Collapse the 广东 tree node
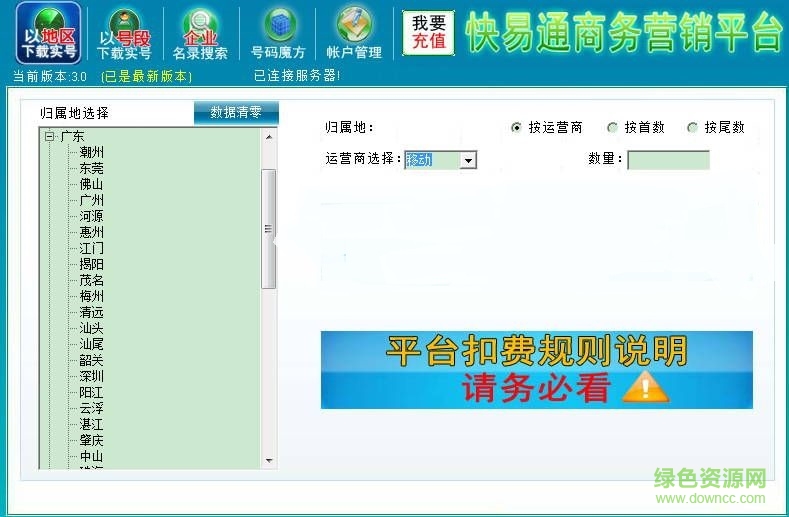Screen dimensions: 789x517 (49, 136)
